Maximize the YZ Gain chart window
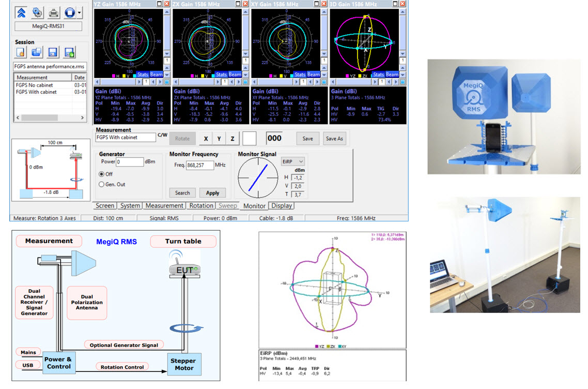Image resolution: width=588 pixels, height=389 pixels. 159,4
